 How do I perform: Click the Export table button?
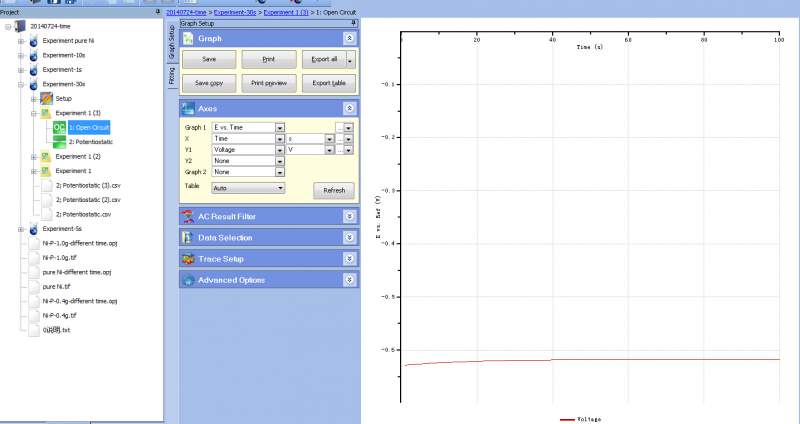click(329, 83)
